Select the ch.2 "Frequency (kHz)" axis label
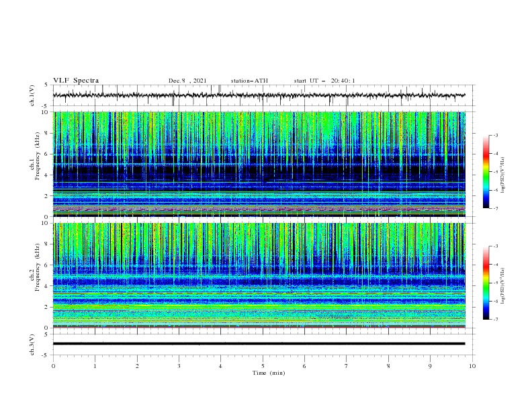 point(37,267)
